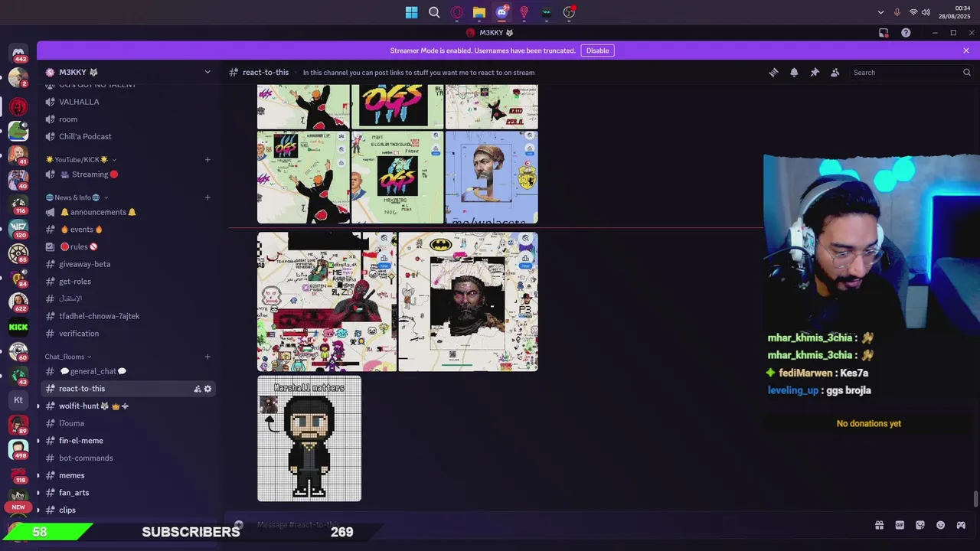
Task: Open the verification channel
Action: coord(128,334)
